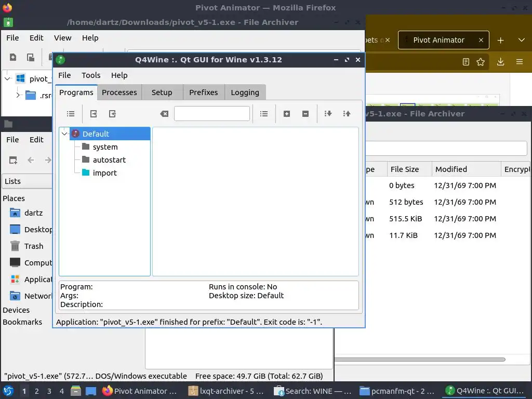Select the Programs tab
The width and height of the screenshot is (532, 399).
(x=76, y=92)
